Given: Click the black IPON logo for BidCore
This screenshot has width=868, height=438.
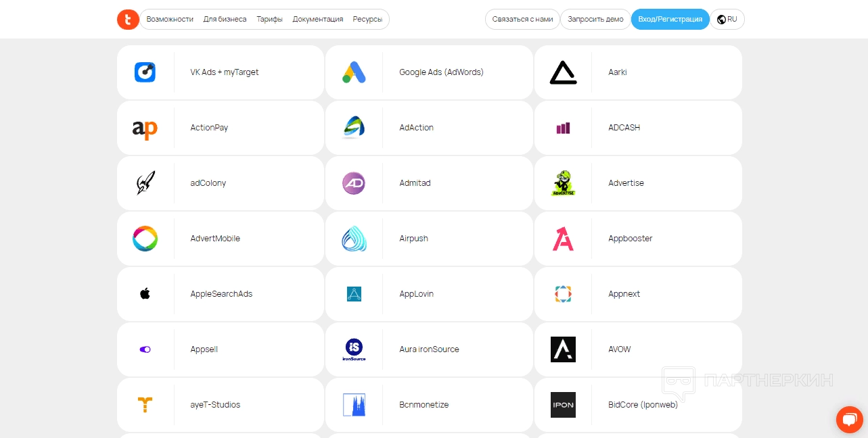Looking at the screenshot, I should pyautogui.click(x=563, y=405).
